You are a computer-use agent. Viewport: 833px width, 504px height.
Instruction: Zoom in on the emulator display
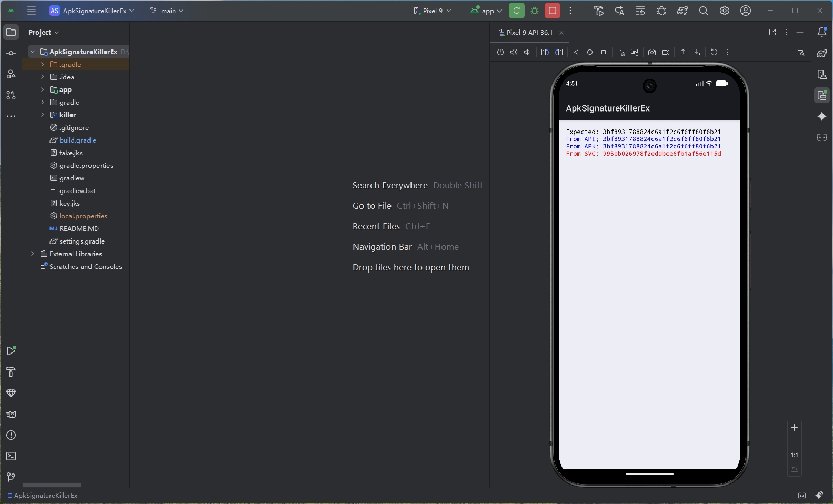795,427
